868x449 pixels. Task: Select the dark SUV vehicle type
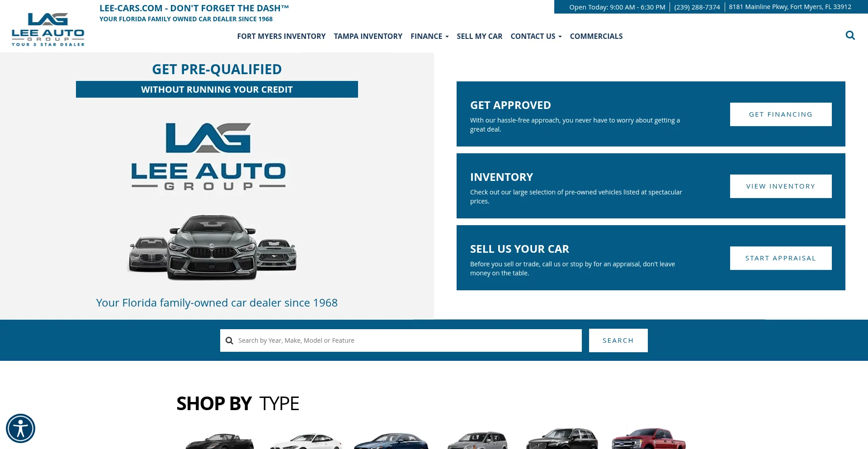pyautogui.click(x=562, y=438)
